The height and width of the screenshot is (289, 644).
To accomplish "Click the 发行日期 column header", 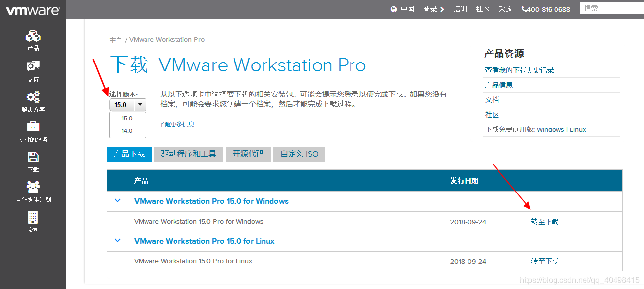I will (x=464, y=181).
